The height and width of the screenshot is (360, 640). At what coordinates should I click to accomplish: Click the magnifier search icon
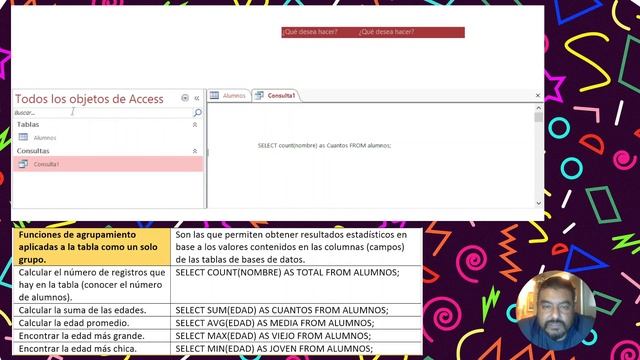[x=198, y=113]
